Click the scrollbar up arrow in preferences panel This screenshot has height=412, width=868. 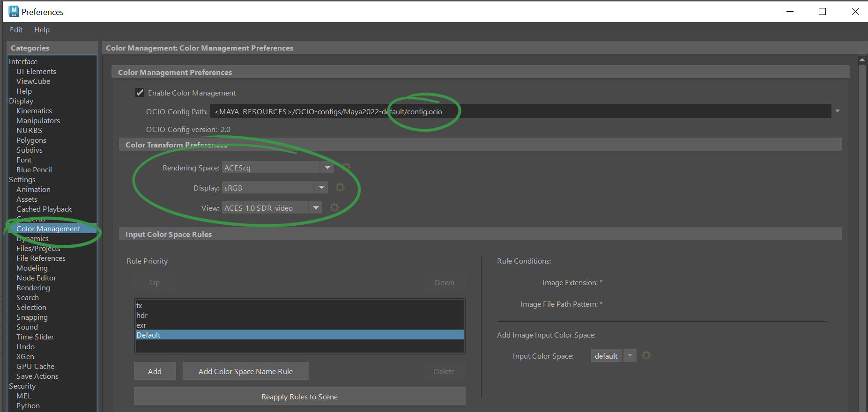(x=862, y=60)
